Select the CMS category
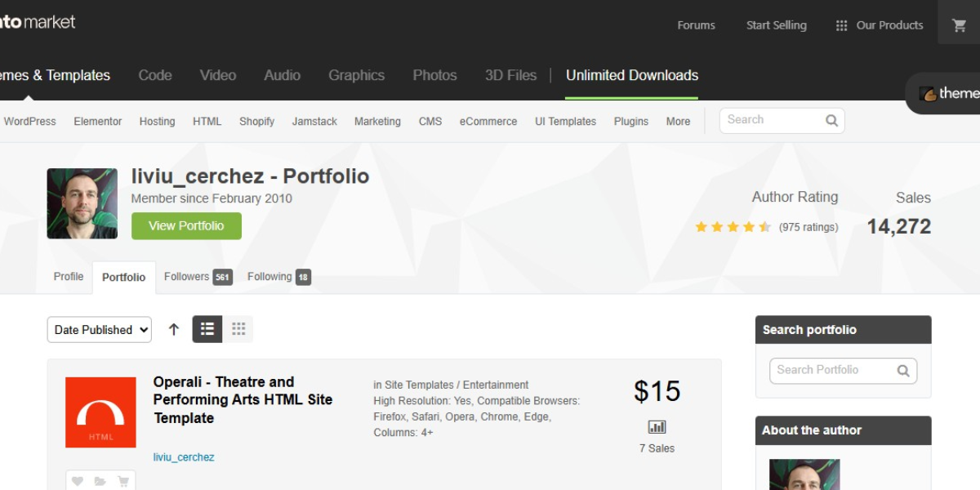Viewport: 980px width, 490px height. [430, 121]
